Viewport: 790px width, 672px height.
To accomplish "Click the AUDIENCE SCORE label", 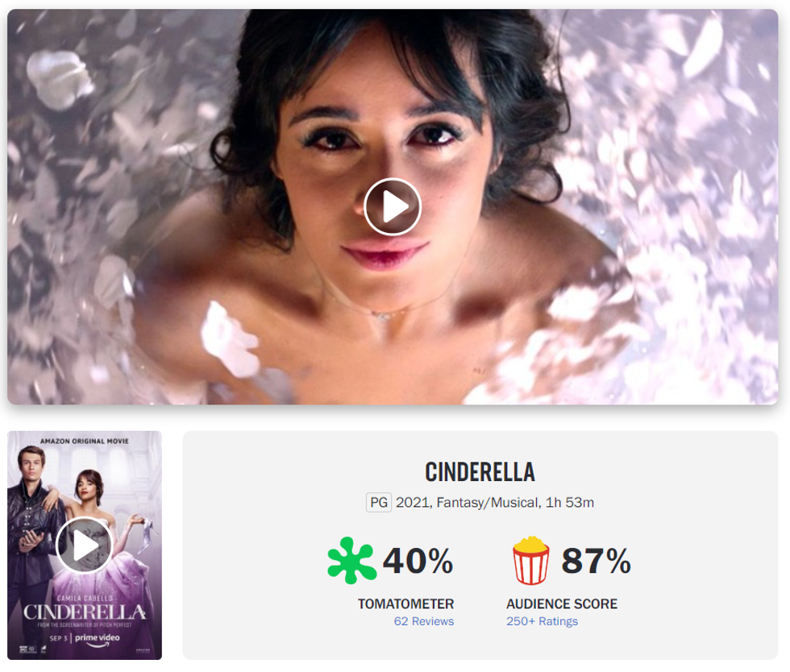I will click(562, 604).
